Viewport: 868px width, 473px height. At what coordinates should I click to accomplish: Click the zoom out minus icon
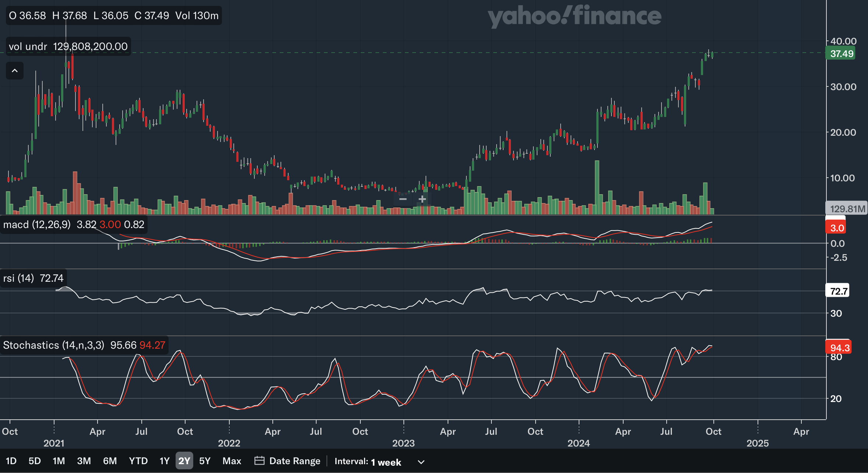click(x=403, y=199)
